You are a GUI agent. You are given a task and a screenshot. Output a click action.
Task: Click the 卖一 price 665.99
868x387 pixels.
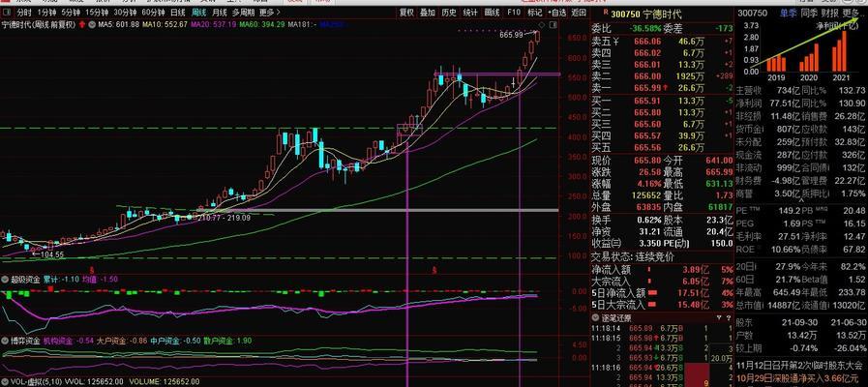(647, 88)
